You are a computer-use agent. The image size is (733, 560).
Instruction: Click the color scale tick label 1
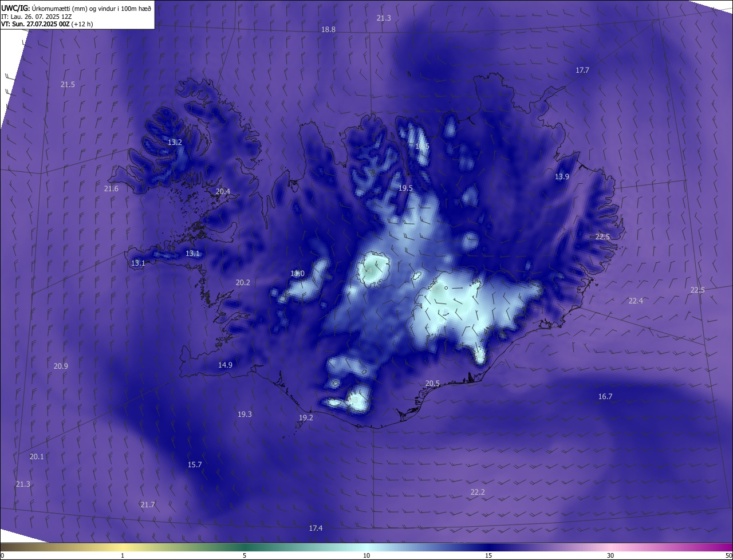pos(123,555)
